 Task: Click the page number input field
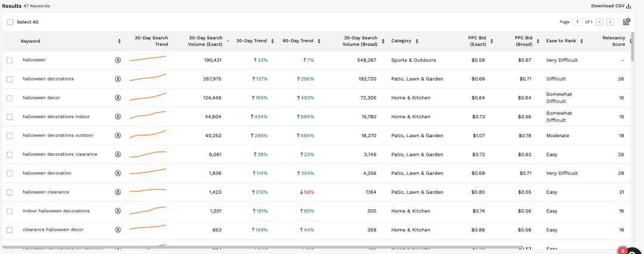tap(577, 22)
